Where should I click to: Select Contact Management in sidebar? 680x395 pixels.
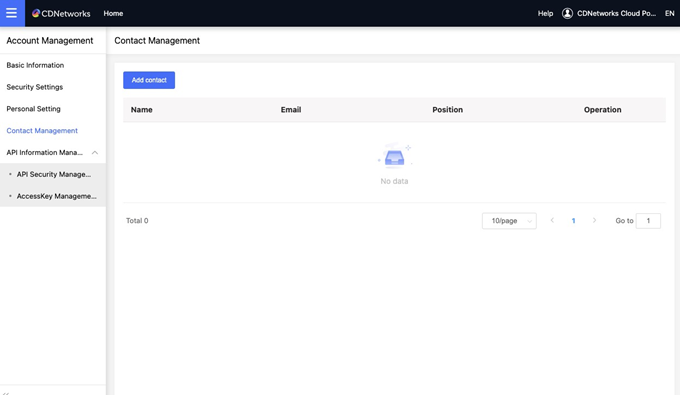pos(42,131)
